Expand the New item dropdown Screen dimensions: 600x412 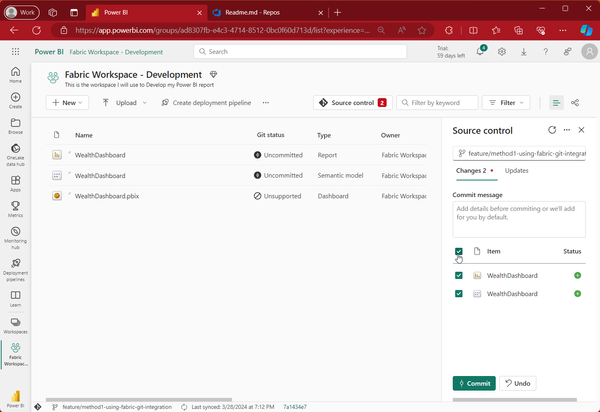pos(67,103)
